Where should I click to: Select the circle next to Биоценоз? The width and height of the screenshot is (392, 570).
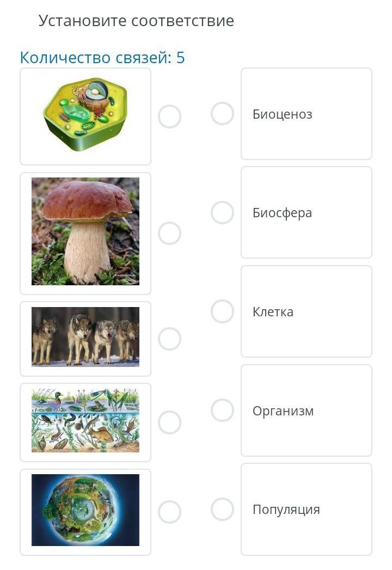[x=222, y=114]
